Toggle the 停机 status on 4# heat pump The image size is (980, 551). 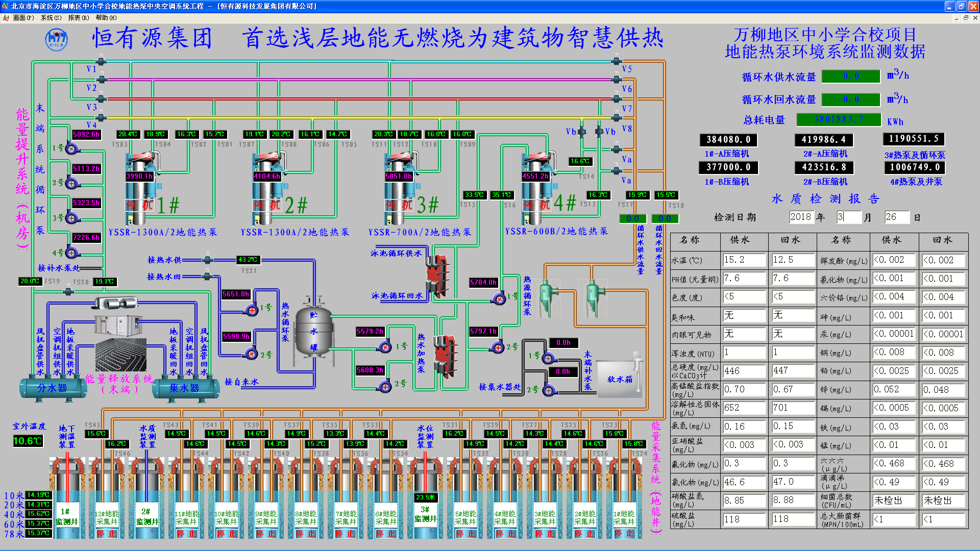[537, 205]
